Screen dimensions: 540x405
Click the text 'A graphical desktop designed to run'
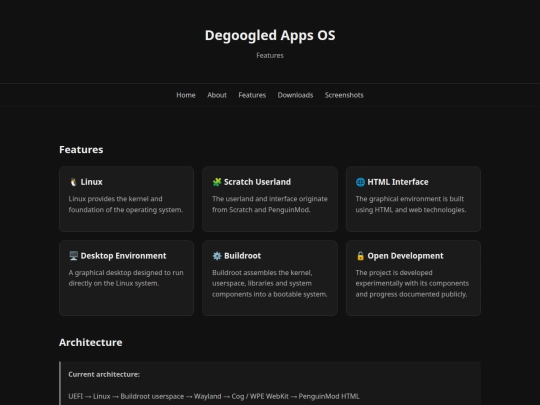126,272
